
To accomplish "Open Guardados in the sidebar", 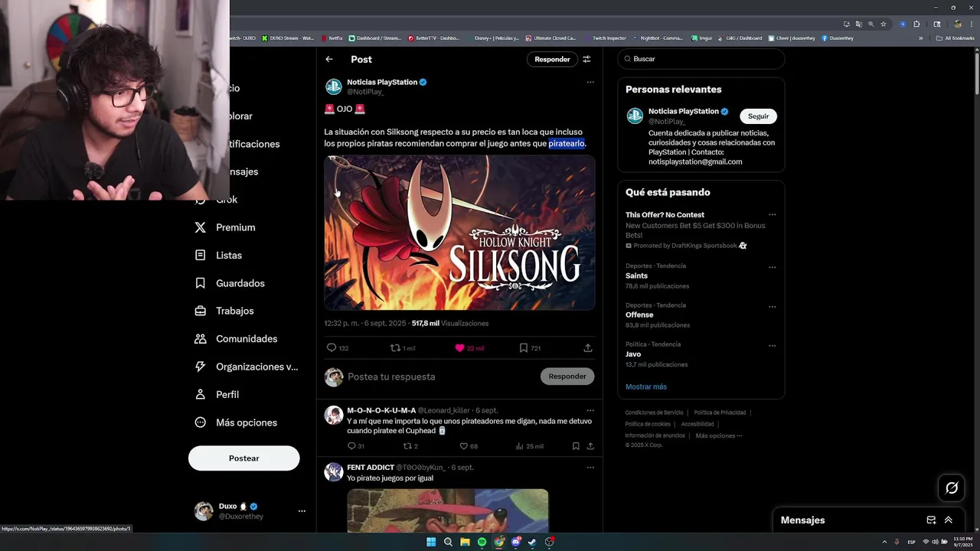I will click(230, 283).
